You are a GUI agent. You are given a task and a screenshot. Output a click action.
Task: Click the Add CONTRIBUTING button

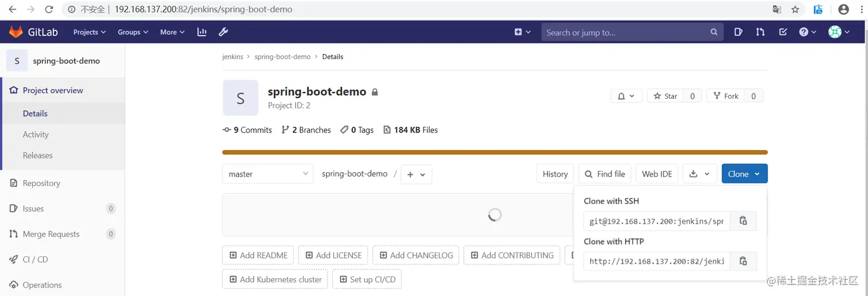512,255
